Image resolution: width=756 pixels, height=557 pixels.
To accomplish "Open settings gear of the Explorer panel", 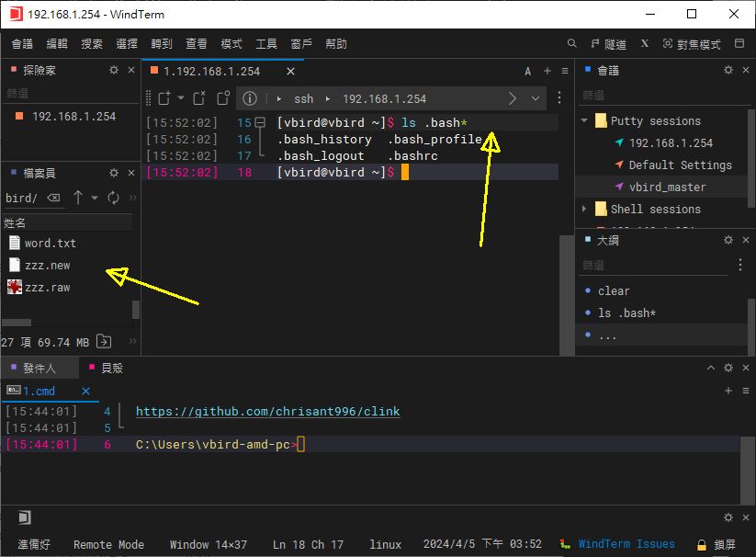I will click(114, 70).
